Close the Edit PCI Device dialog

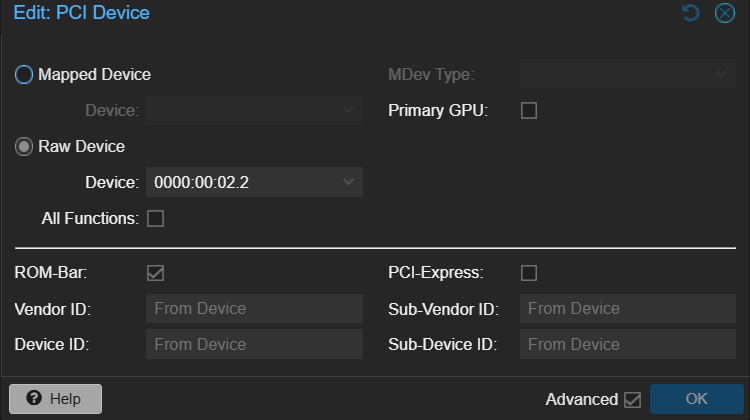coord(725,13)
